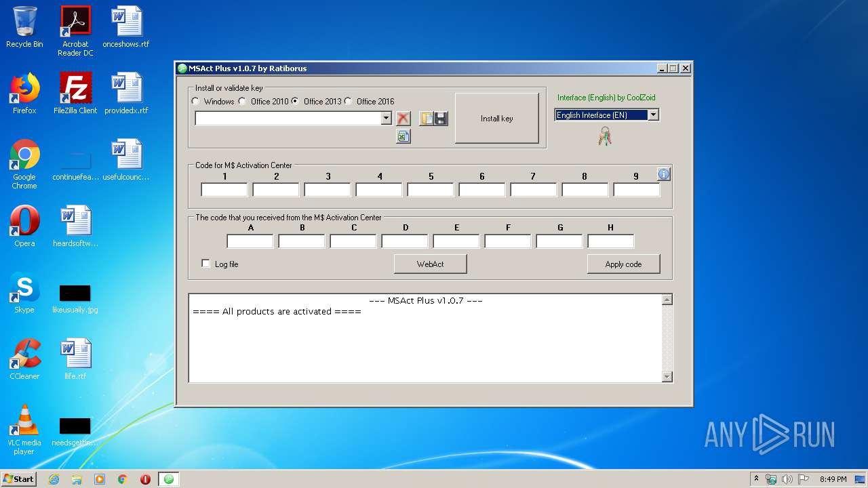Click the MSAct Plus title bar icon
Viewport: 868px width, 488px height.
coord(182,68)
